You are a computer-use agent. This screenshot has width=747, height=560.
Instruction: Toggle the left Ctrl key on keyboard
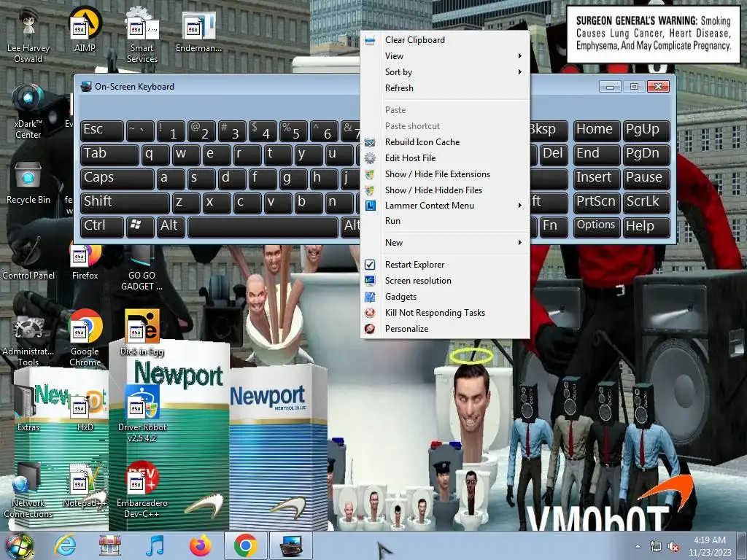click(102, 226)
